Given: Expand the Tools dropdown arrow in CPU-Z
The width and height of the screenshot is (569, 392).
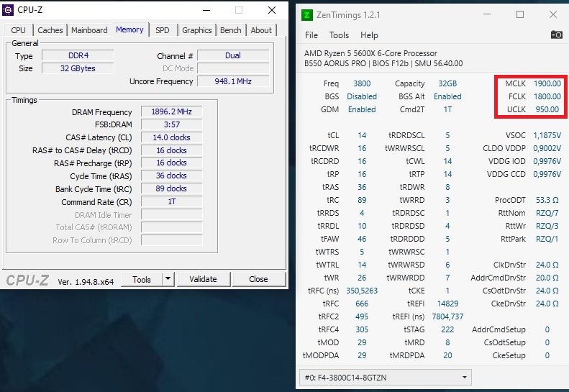Looking at the screenshot, I should (x=168, y=279).
